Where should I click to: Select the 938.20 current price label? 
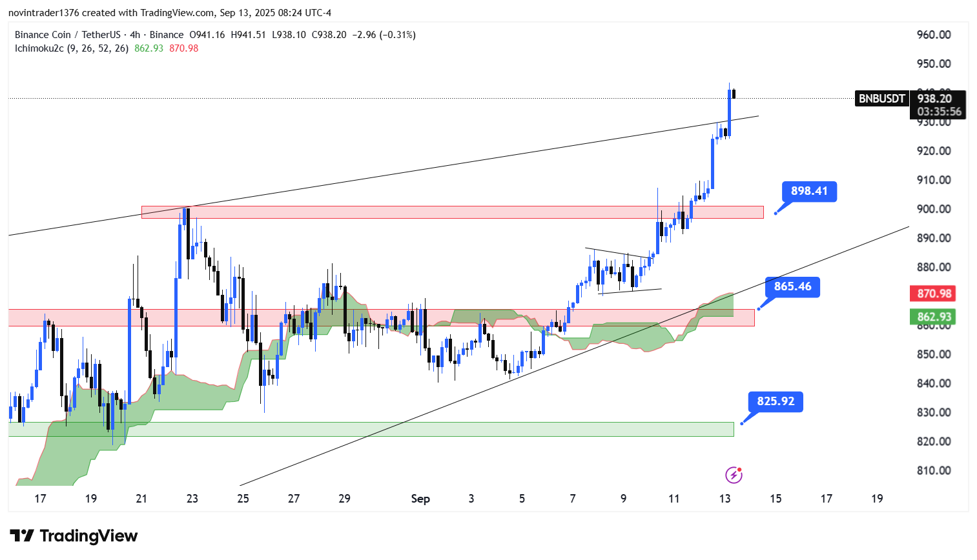934,99
